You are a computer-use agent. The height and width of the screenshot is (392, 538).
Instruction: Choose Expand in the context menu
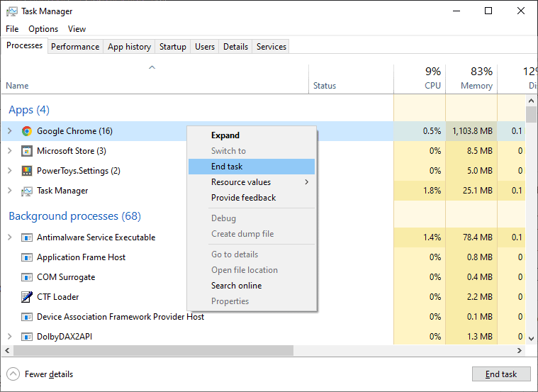pos(252,135)
